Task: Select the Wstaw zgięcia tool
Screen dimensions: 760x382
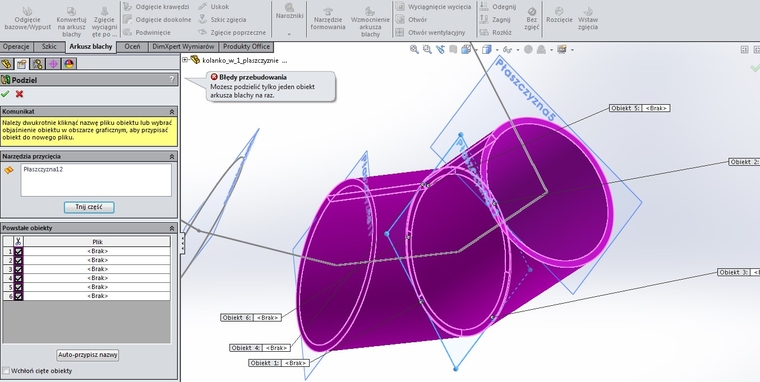Action: click(588, 19)
